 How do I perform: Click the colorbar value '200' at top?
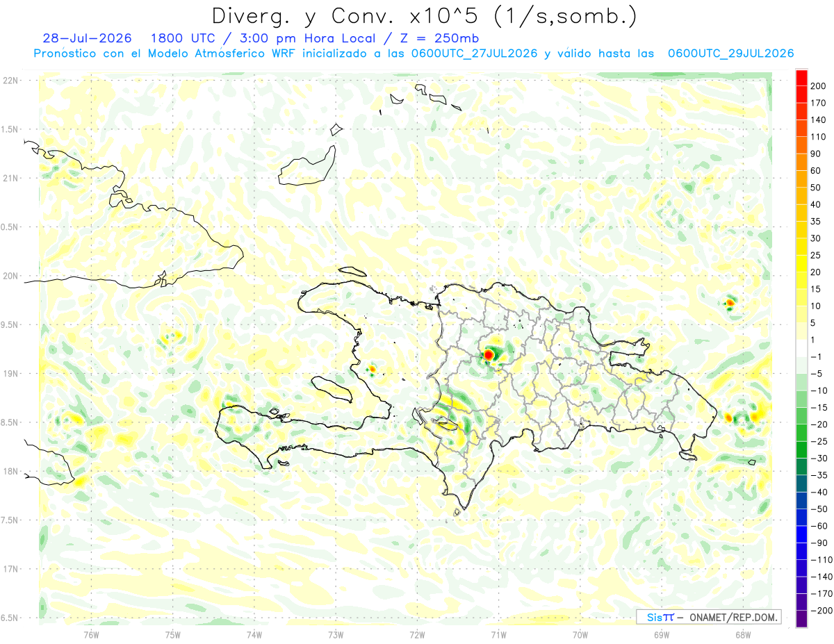[x=819, y=87]
